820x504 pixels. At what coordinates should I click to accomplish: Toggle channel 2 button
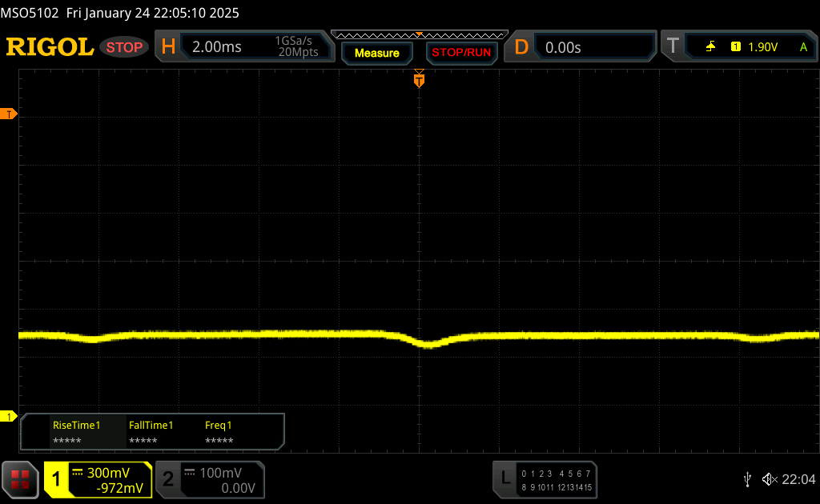tap(168, 479)
